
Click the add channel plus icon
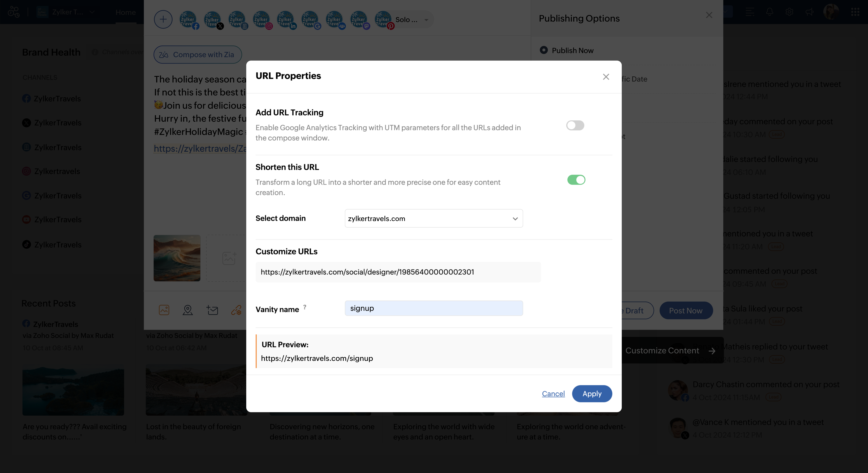[x=163, y=19]
